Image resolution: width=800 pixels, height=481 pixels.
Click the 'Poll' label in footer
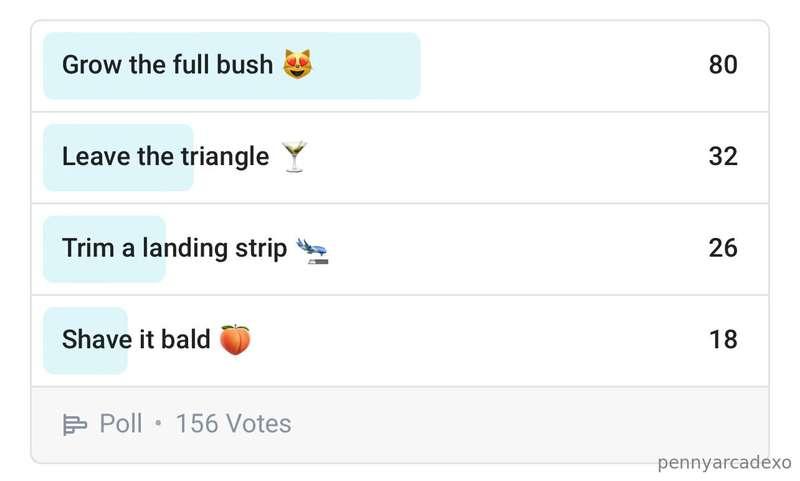click(121, 424)
